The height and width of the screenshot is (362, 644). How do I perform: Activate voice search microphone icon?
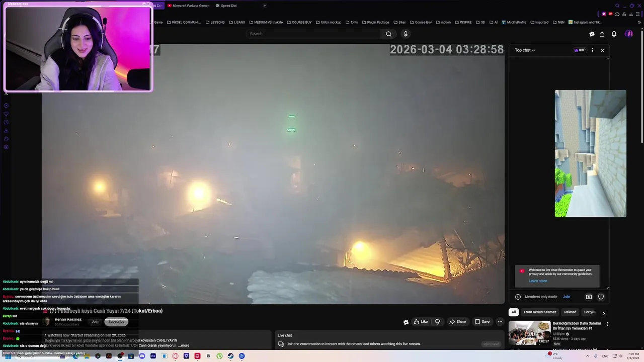click(406, 34)
